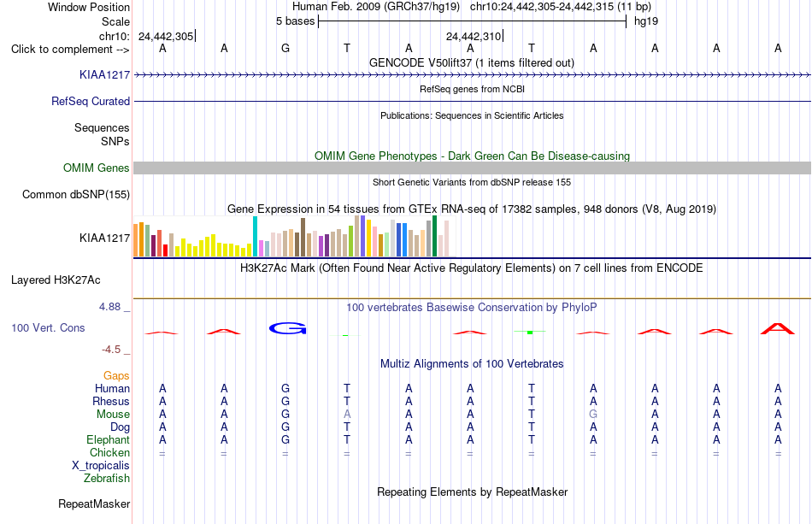
Task: Click the KIAA1217 gene intron arrow line
Action: point(473,75)
